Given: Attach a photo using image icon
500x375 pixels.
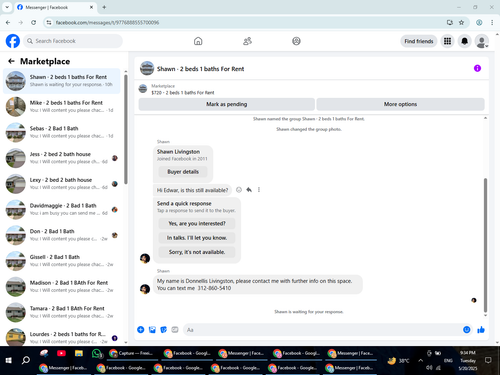Looking at the screenshot, I should coord(152,330).
